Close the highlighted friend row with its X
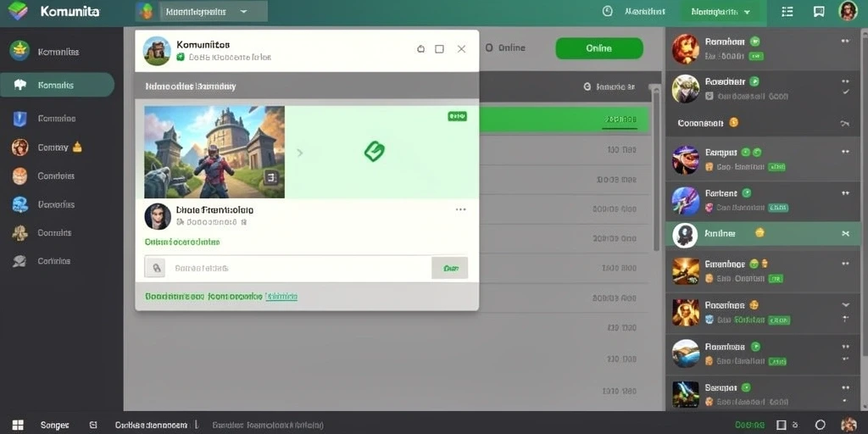 click(x=845, y=234)
